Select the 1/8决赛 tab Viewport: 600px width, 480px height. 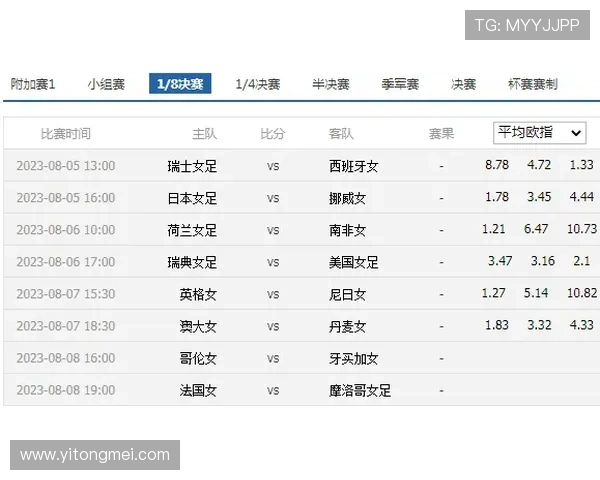[x=180, y=83]
